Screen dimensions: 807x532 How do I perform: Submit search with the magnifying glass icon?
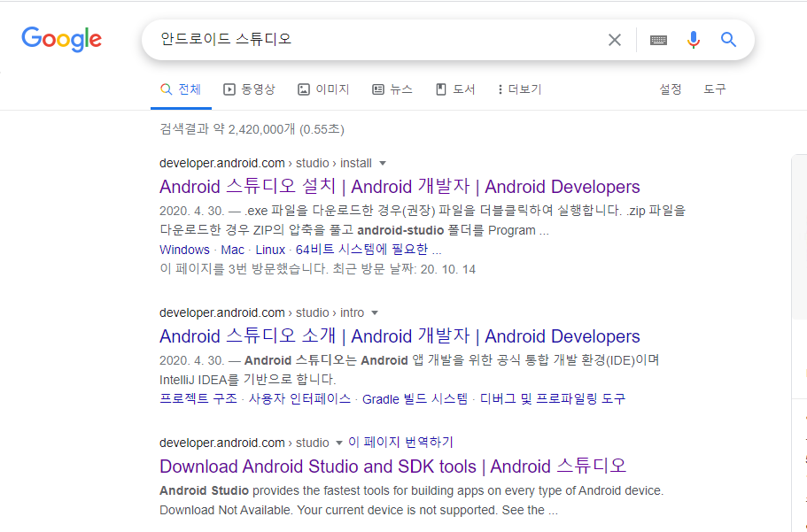click(x=728, y=40)
